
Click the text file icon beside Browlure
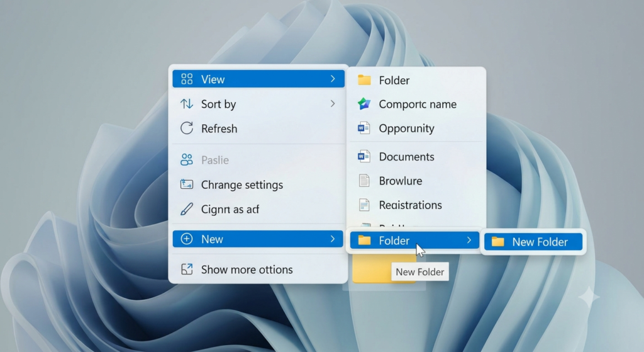(364, 180)
